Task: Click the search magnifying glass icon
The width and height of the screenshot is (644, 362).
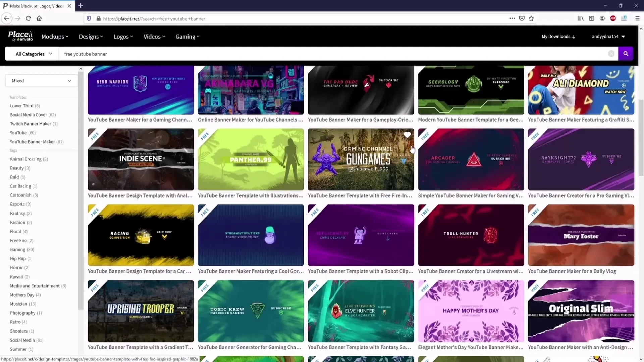Action: [x=626, y=54]
